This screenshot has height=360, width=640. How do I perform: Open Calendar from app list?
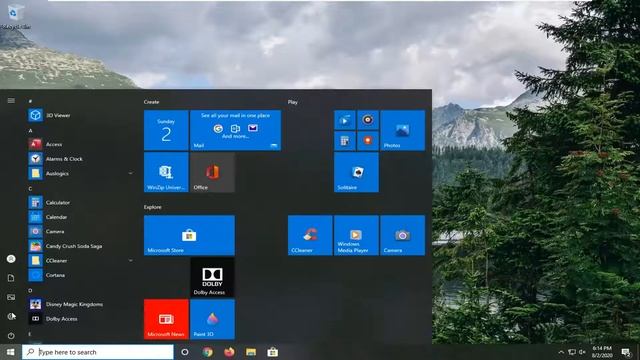tap(47, 217)
